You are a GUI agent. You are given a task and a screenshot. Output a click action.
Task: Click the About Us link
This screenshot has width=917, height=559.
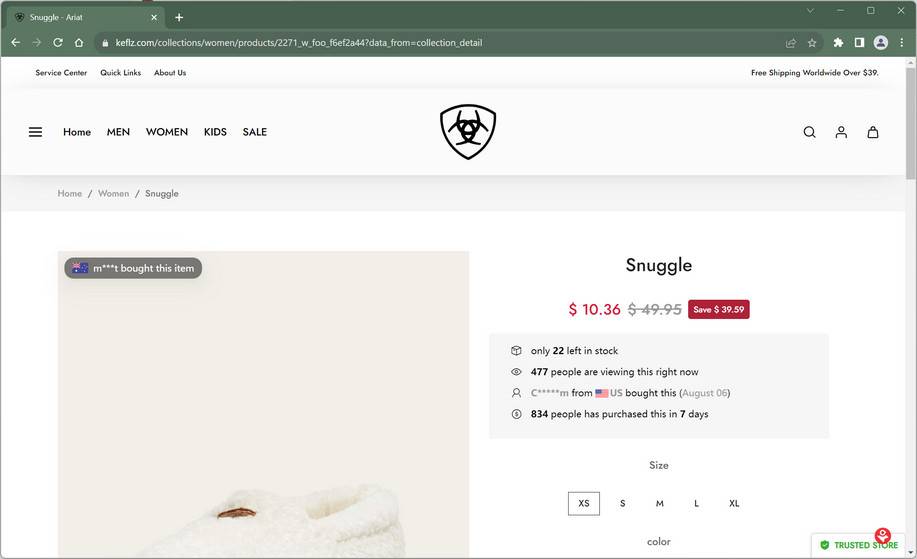click(x=170, y=73)
